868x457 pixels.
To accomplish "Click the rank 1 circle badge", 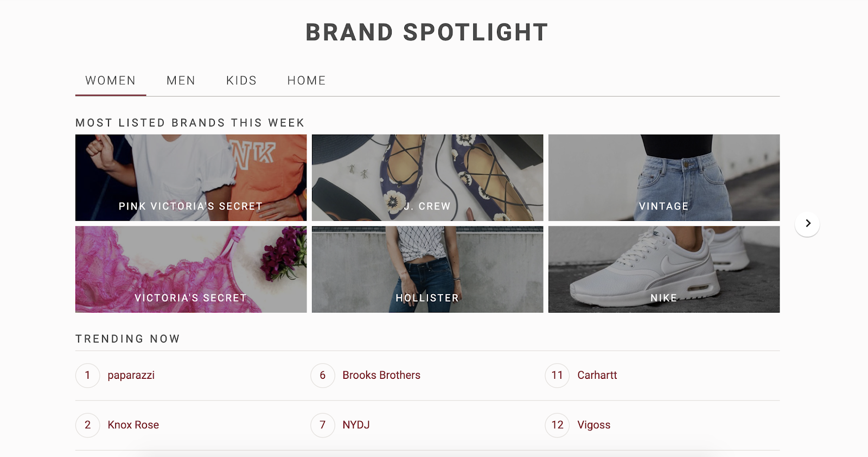I will pos(88,376).
